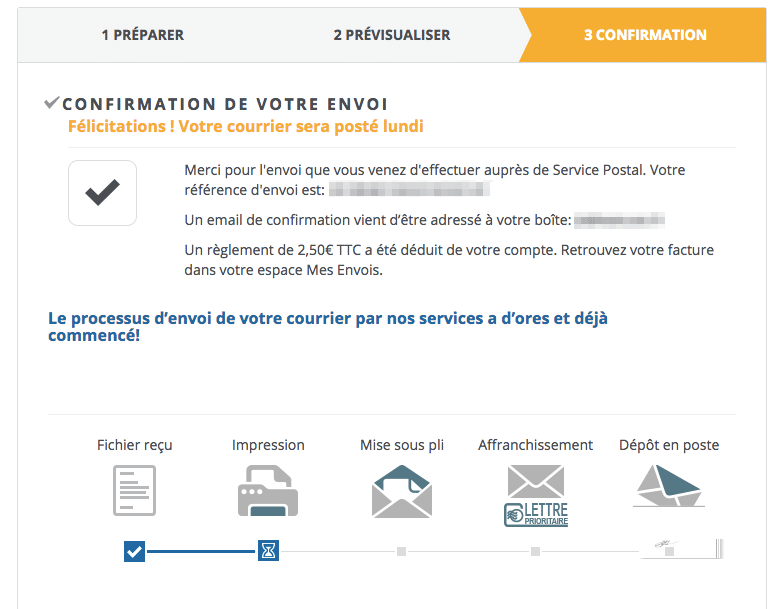Click the Fichier reçu document icon
Image resolution: width=777 pixels, height=609 pixels.
134,490
